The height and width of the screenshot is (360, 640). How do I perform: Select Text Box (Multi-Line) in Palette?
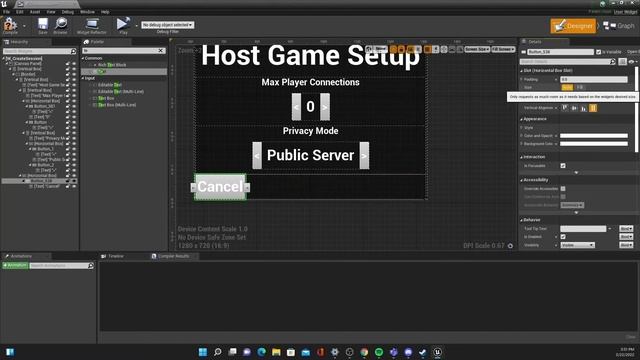click(117, 105)
